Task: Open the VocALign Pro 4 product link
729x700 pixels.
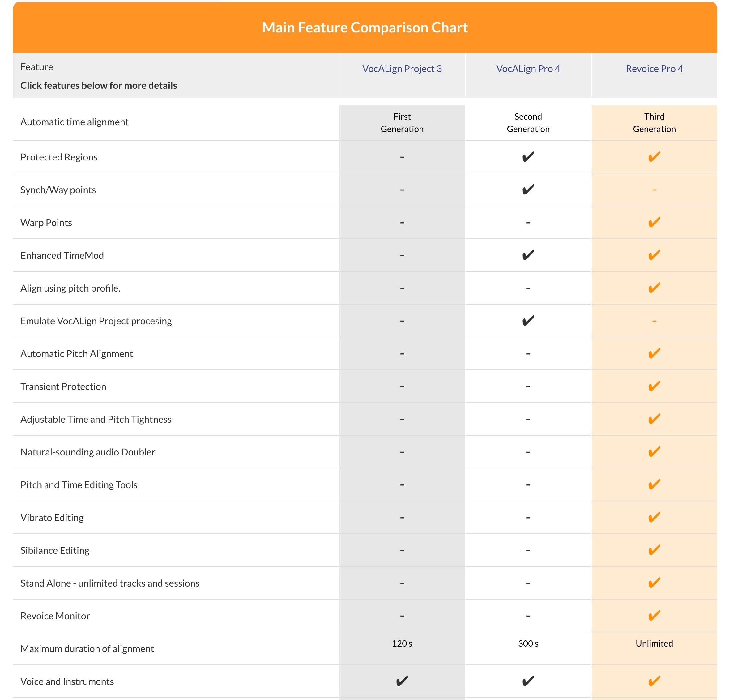Action: click(528, 69)
